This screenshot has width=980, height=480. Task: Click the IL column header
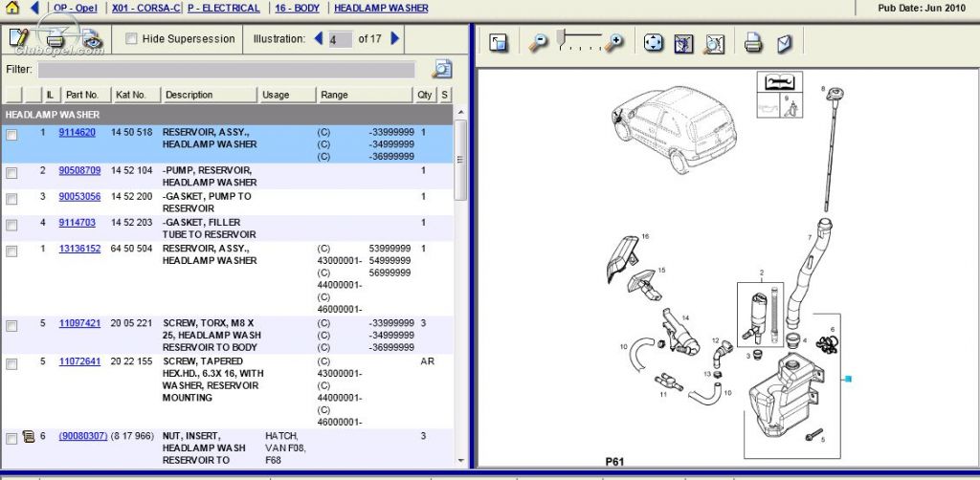pos(51,95)
